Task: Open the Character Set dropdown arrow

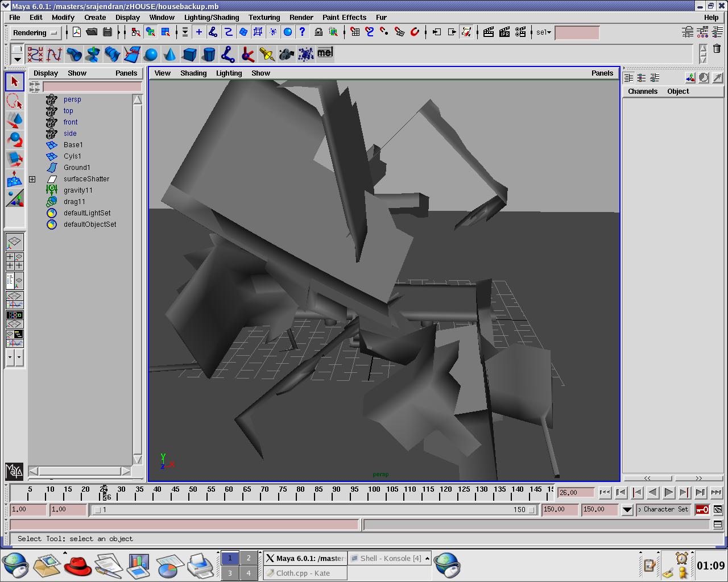Action: click(627, 510)
